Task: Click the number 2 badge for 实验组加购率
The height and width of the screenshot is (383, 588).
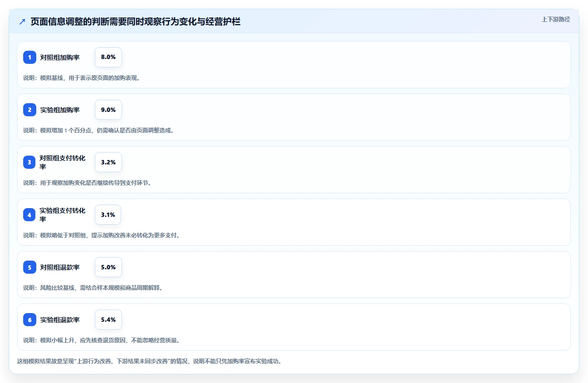Action: tap(30, 110)
